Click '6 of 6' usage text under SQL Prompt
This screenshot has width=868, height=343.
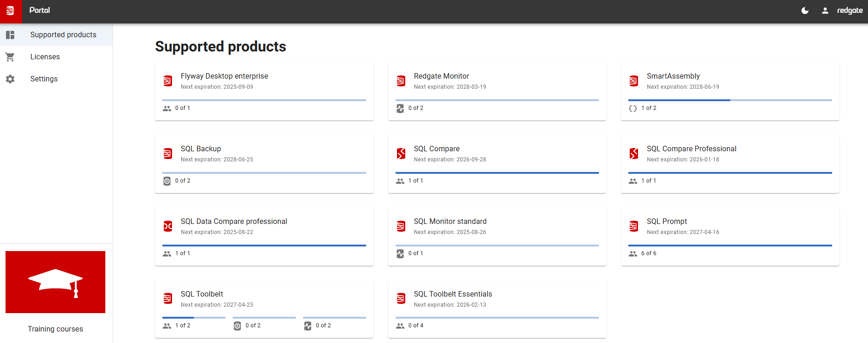click(649, 253)
